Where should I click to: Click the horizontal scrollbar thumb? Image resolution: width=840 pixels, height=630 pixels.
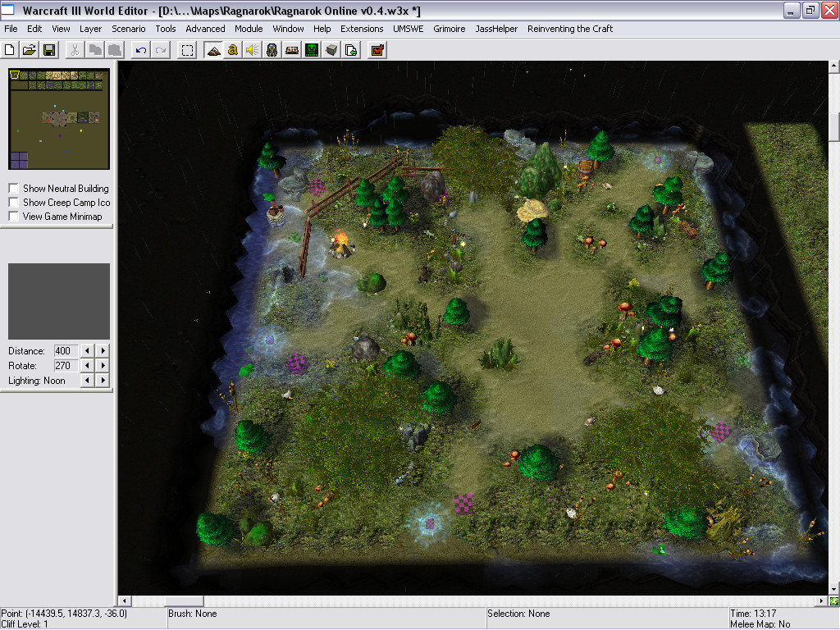coord(184,601)
